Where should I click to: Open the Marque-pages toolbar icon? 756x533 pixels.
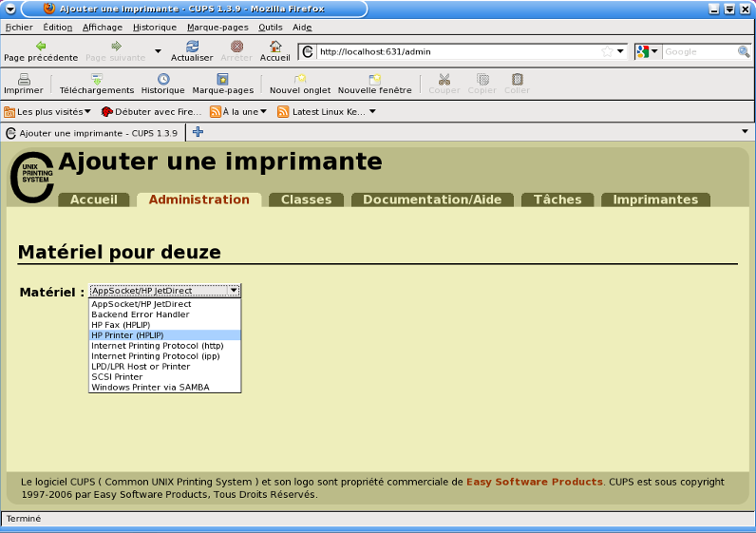(x=223, y=79)
